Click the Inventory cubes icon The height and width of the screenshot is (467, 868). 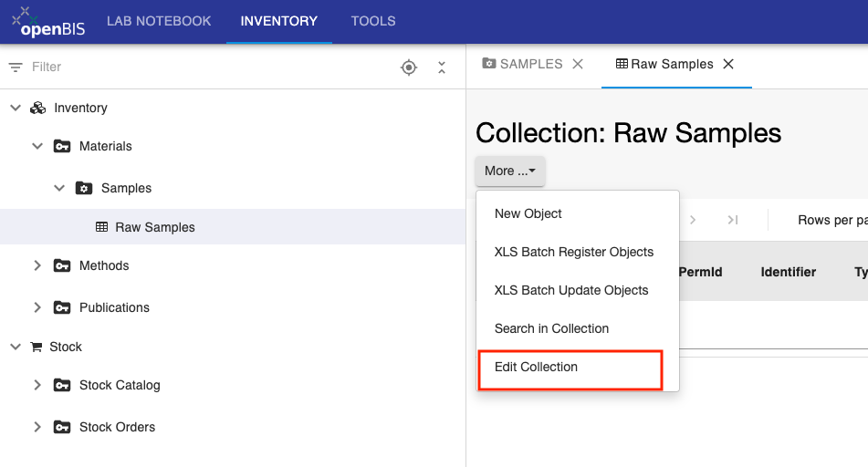(x=37, y=108)
